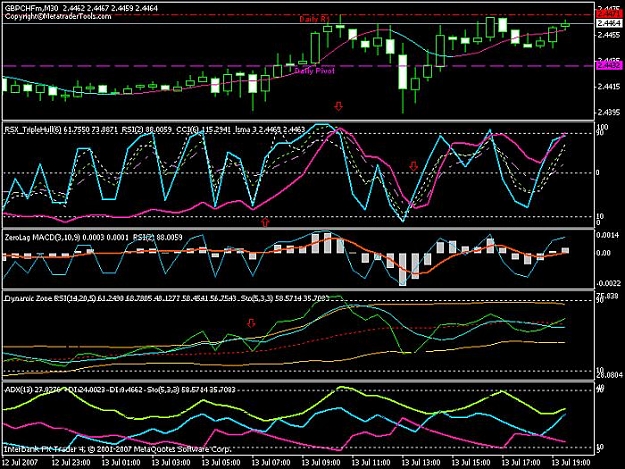Click the 13 Jul 09:00 time label
The height and width of the screenshot is (469, 625).
321,463
